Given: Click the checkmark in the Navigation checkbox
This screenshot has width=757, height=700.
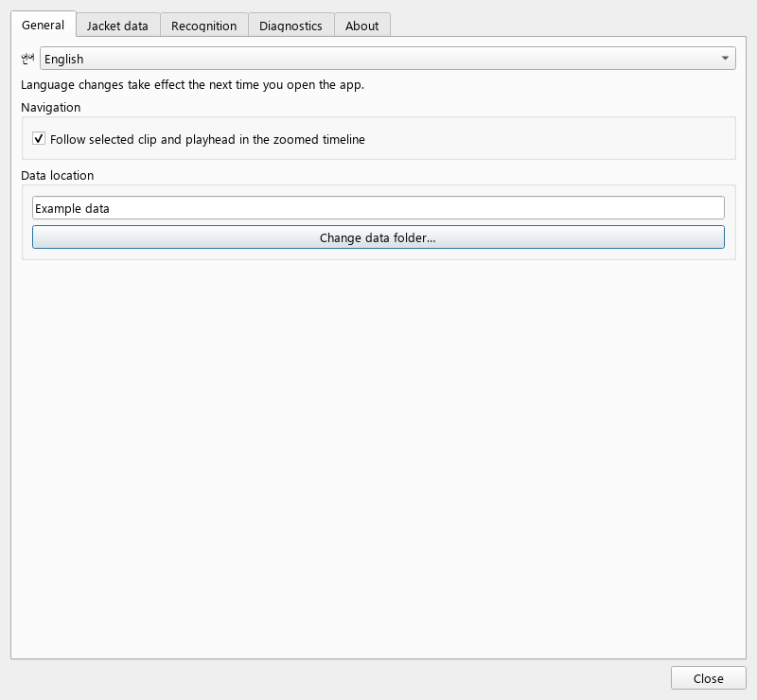Looking at the screenshot, I should (x=39, y=139).
